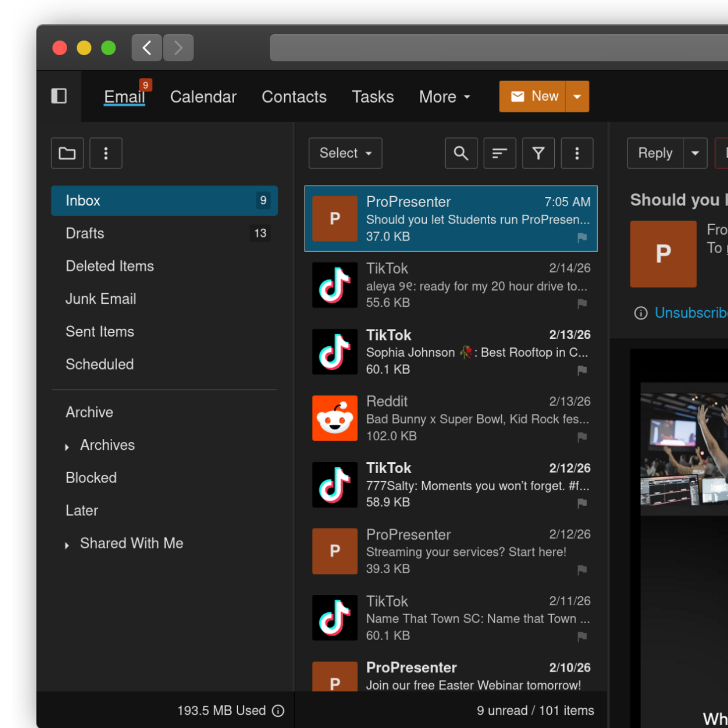Open the More menu
The height and width of the screenshot is (728, 728).
click(x=444, y=97)
